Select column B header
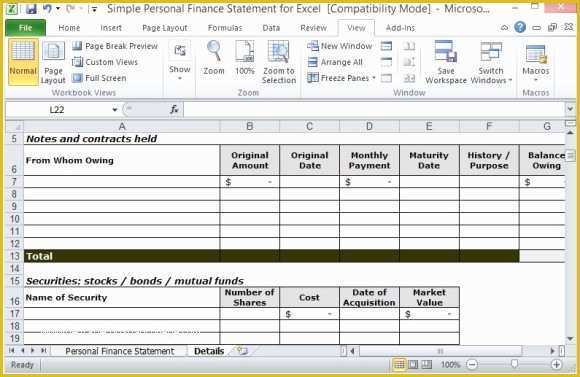This screenshot has width=580, height=377. coord(250,127)
